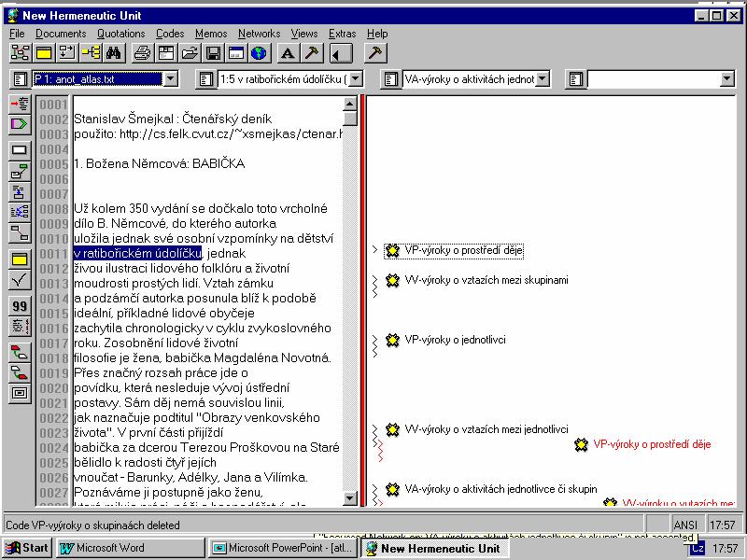Click the globe icon in toolbar
Screen dimensions: 747x560
(260, 53)
